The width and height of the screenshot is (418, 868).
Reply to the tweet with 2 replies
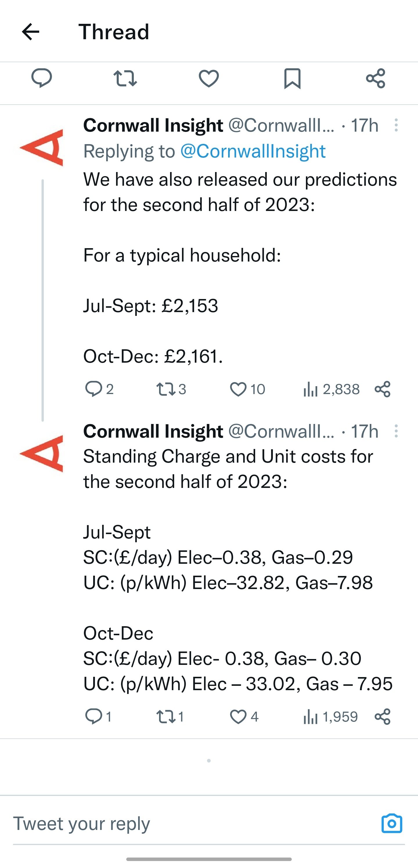pos(99,389)
